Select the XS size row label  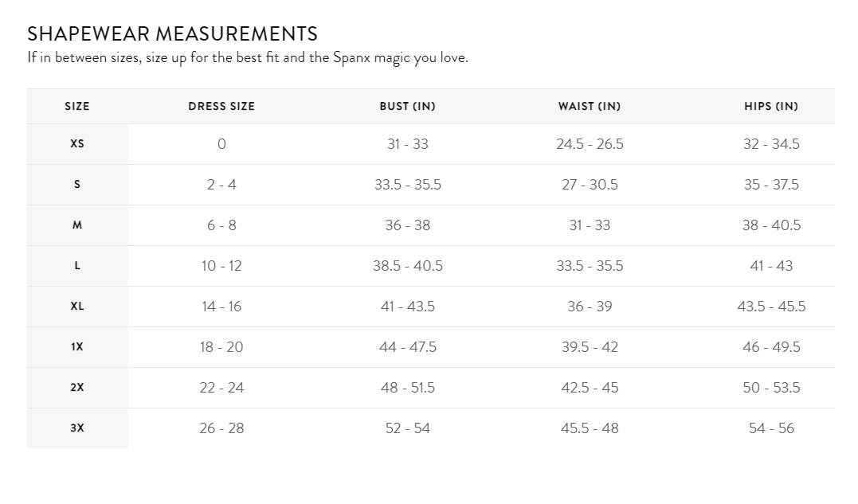77,144
